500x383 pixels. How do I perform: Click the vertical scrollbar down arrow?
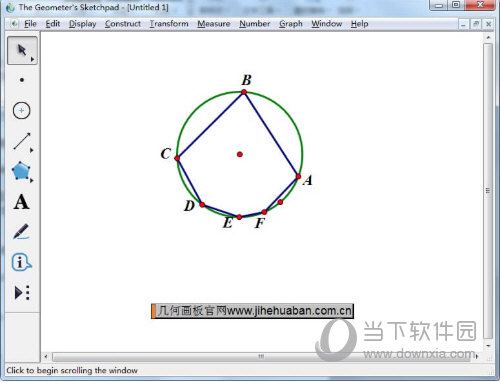488,346
